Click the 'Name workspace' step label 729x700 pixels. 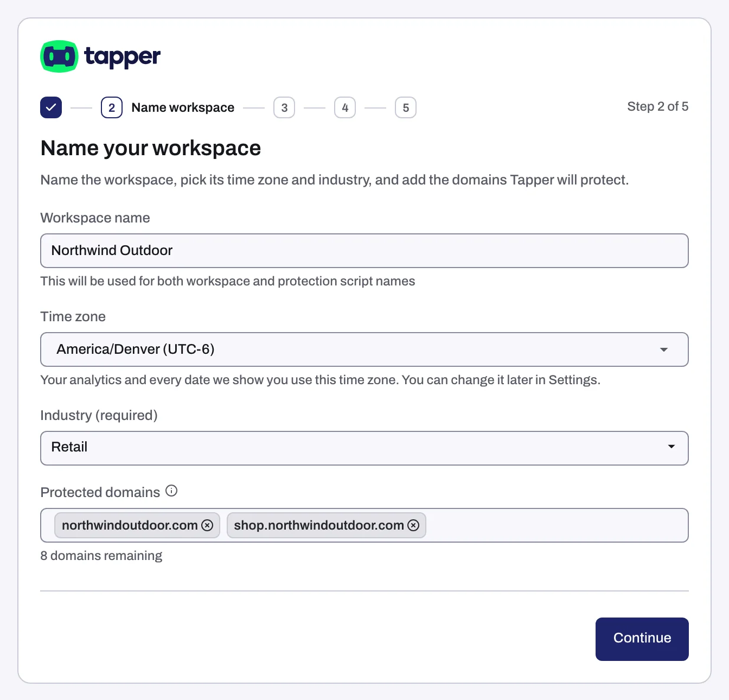[x=183, y=107]
